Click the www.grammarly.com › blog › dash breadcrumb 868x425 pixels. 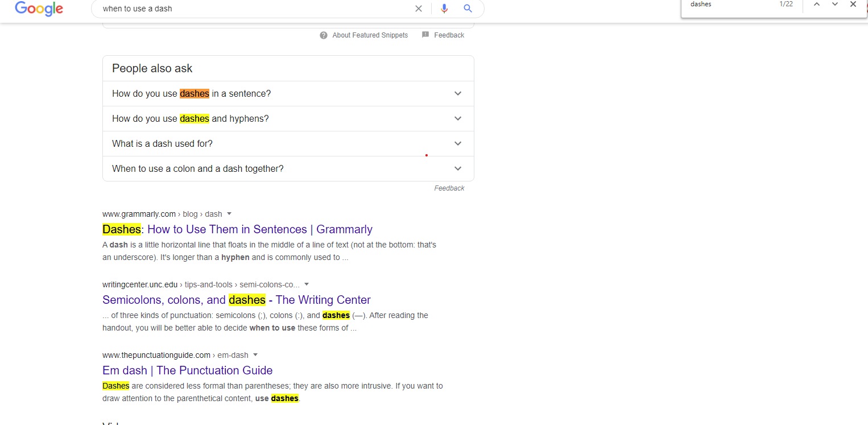coord(162,214)
